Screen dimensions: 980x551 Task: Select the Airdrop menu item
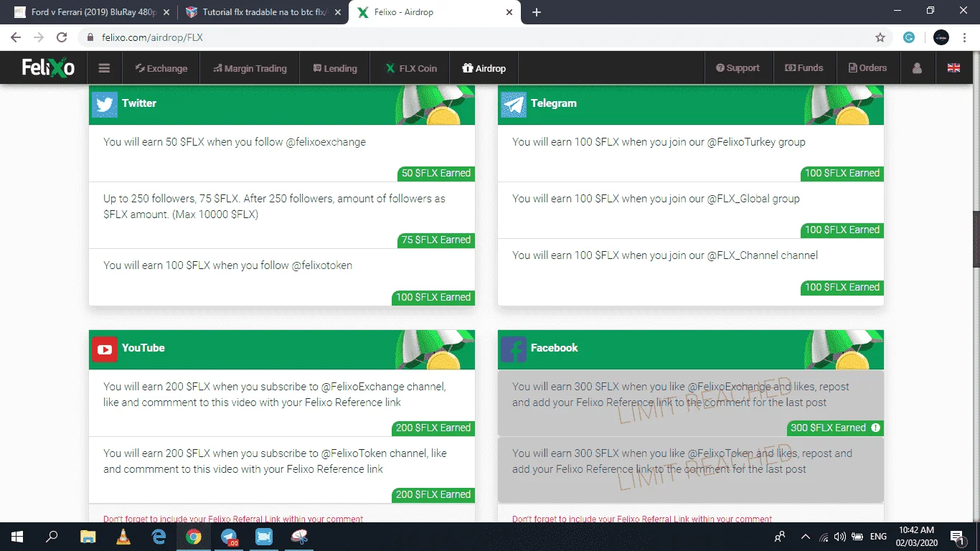[484, 68]
